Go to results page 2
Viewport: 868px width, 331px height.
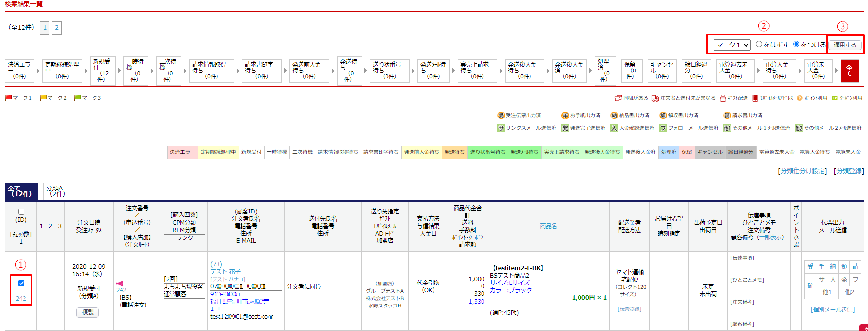click(57, 28)
